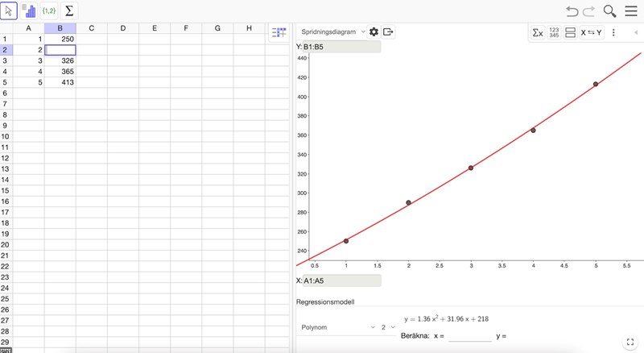The width and height of the screenshot is (644, 353).
Task: Select the Move arrow tool
Action: [9, 11]
